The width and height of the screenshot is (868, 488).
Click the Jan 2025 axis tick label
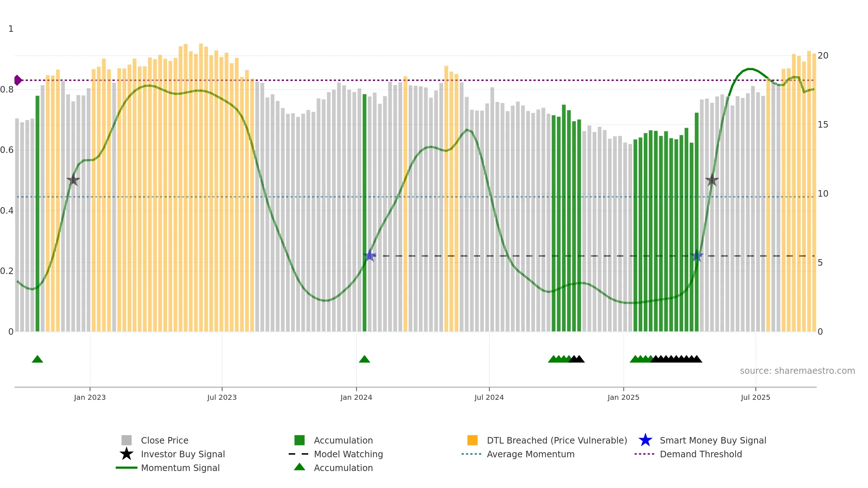click(624, 397)
